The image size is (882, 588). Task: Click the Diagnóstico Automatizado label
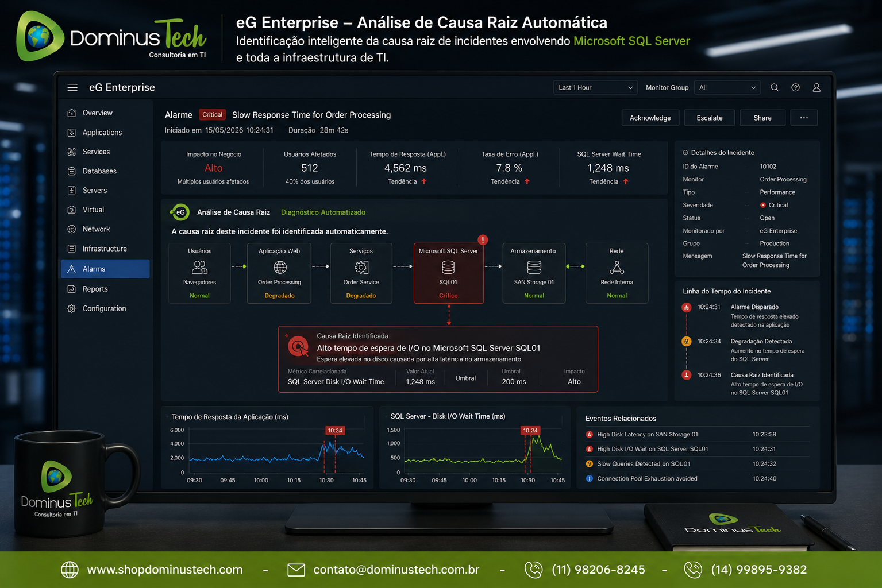click(x=323, y=212)
